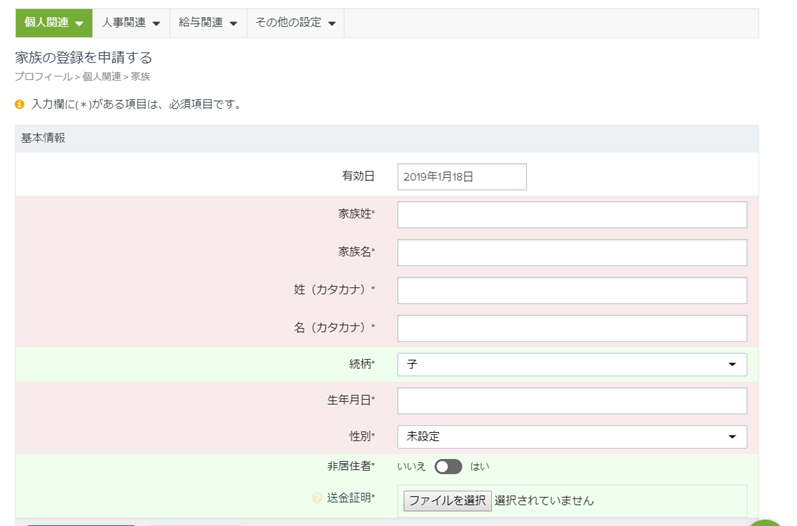Click the いいえ label by the toggle
The height and width of the screenshot is (526, 797).
click(411, 467)
